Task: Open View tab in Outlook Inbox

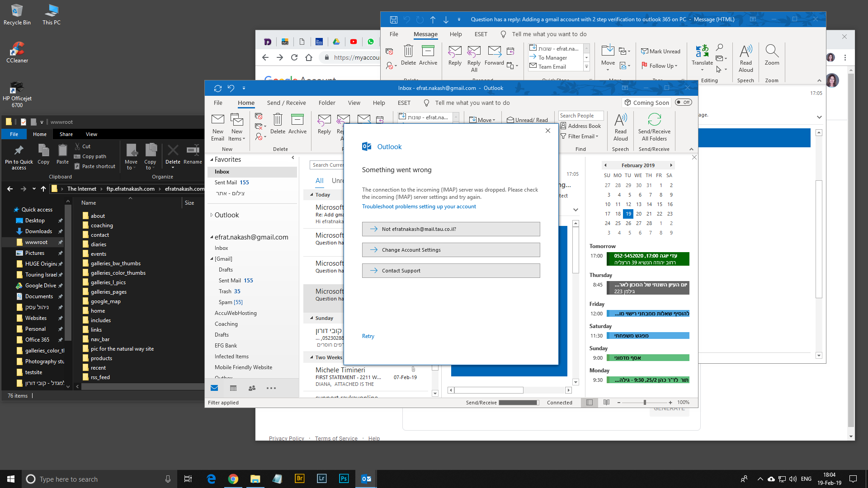Action: point(354,103)
